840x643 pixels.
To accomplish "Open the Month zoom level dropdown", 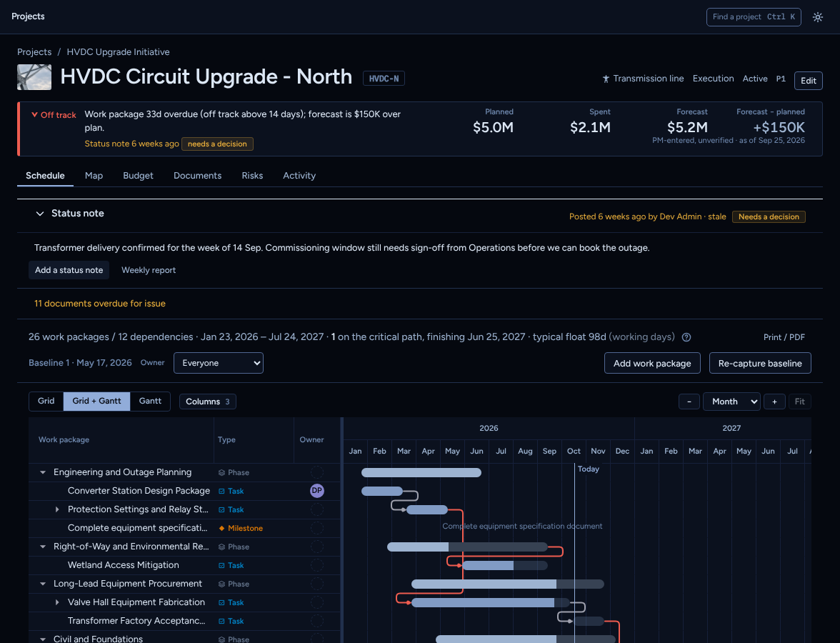I will click(731, 402).
